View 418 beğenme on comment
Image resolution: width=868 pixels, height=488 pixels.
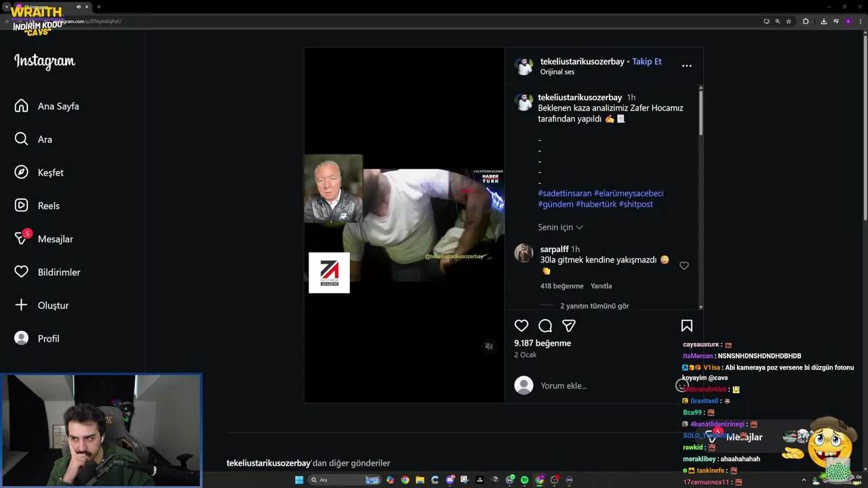click(x=561, y=286)
